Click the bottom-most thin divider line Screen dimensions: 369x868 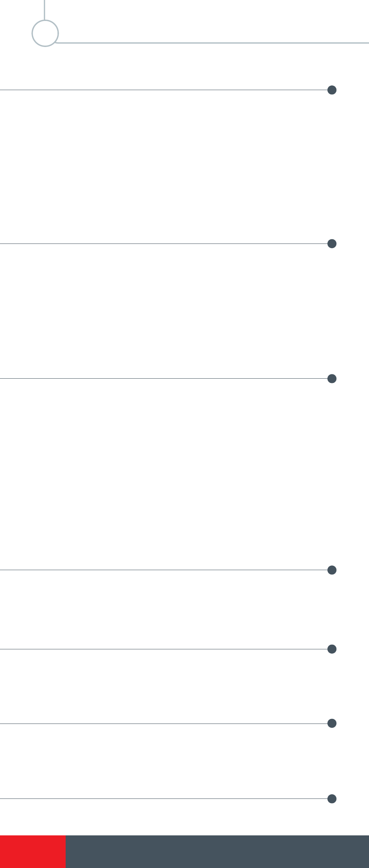click(x=164, y=798)
